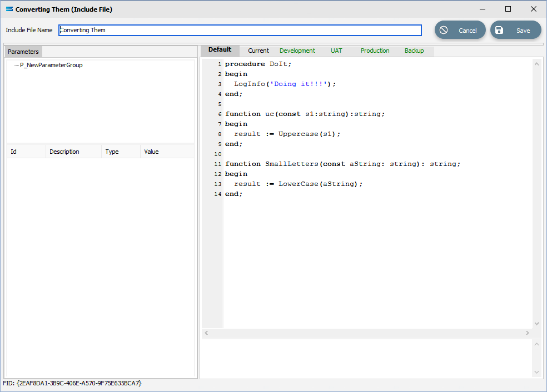The height and width of the screenshot is (392, 547).
Task: Open the Parameters tab
Action: click(x=23, y=52)
